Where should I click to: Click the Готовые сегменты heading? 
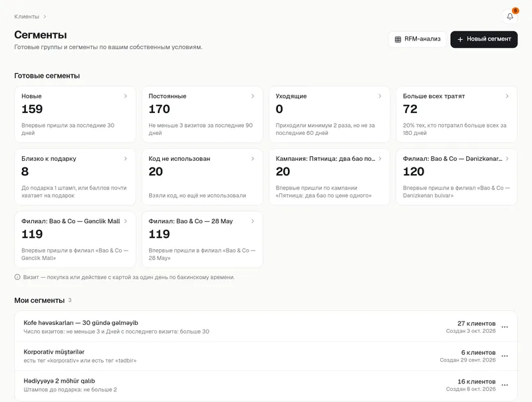click(x=47, y=76)
